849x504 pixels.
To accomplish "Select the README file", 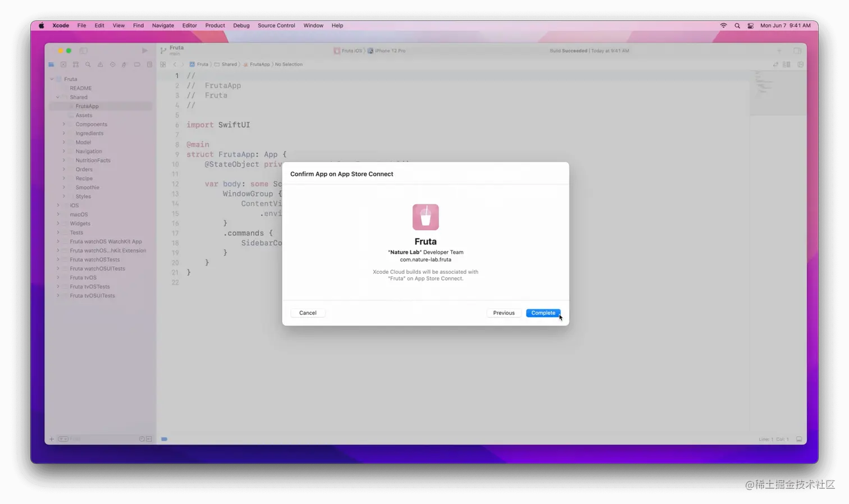I will pos(81,88).
